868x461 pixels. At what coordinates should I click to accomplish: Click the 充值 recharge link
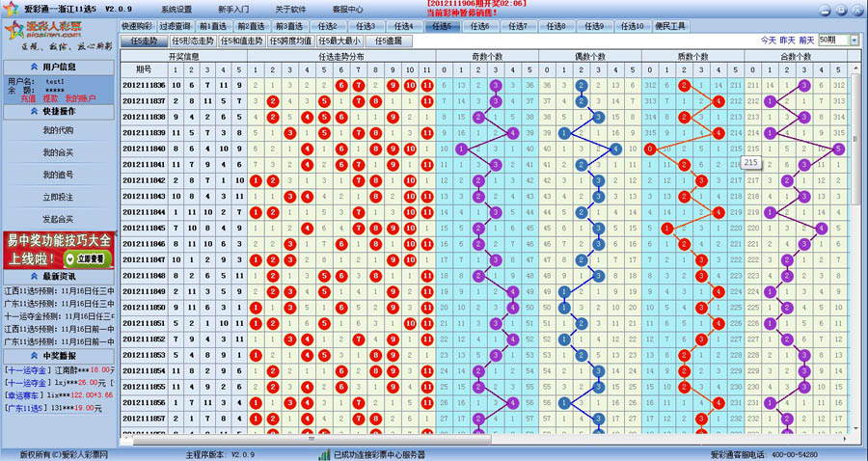coord(28,98)
